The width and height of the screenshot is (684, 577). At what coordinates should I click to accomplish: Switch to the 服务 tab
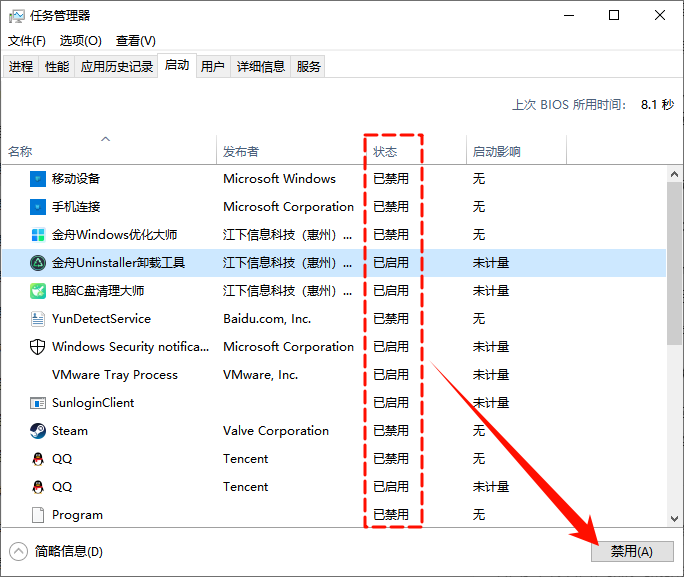pos(308,66)
